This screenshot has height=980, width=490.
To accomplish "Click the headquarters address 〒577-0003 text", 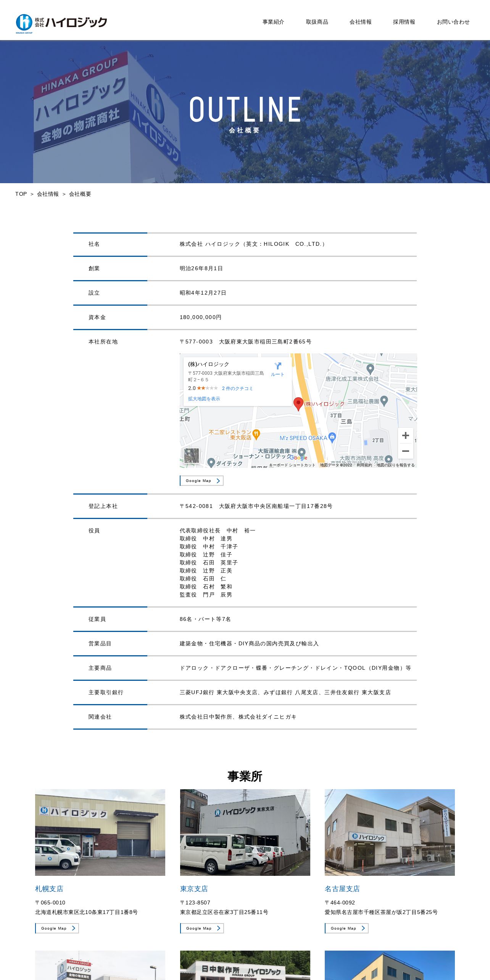I will coord(246,342).
